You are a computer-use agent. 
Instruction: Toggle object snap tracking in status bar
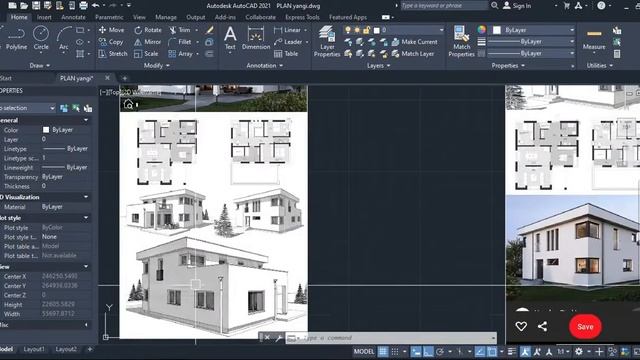pos(480,351)
